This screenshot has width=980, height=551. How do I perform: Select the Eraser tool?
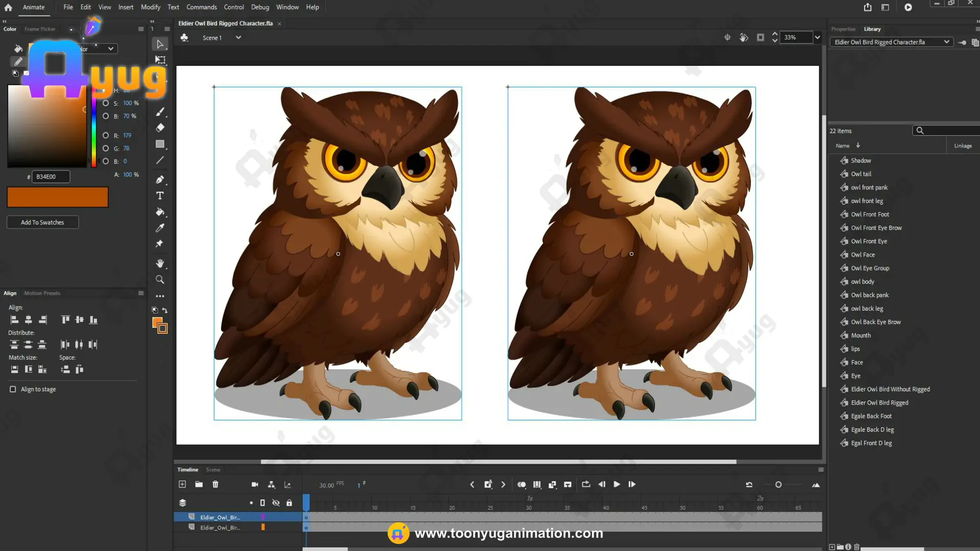(x=160, y=128)
